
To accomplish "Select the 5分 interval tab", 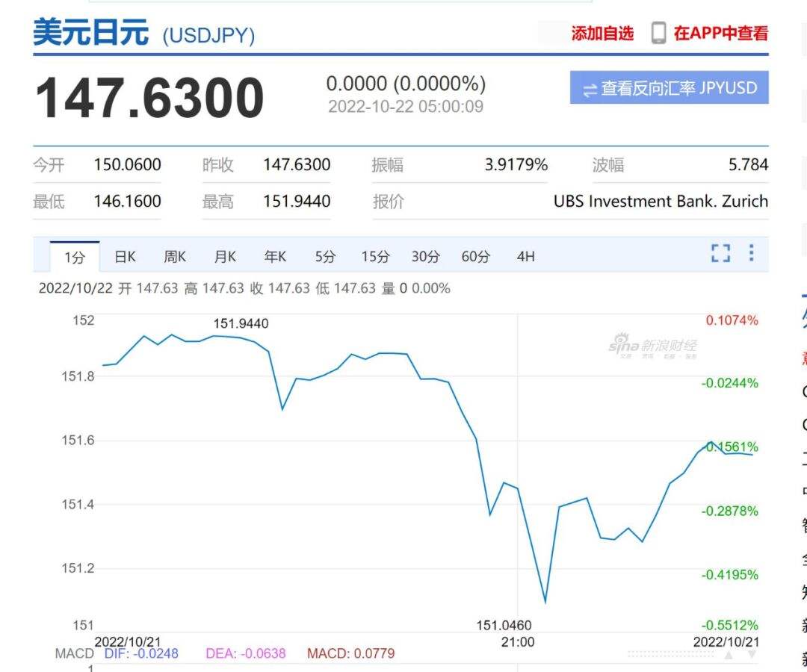I will pos(325,257).
